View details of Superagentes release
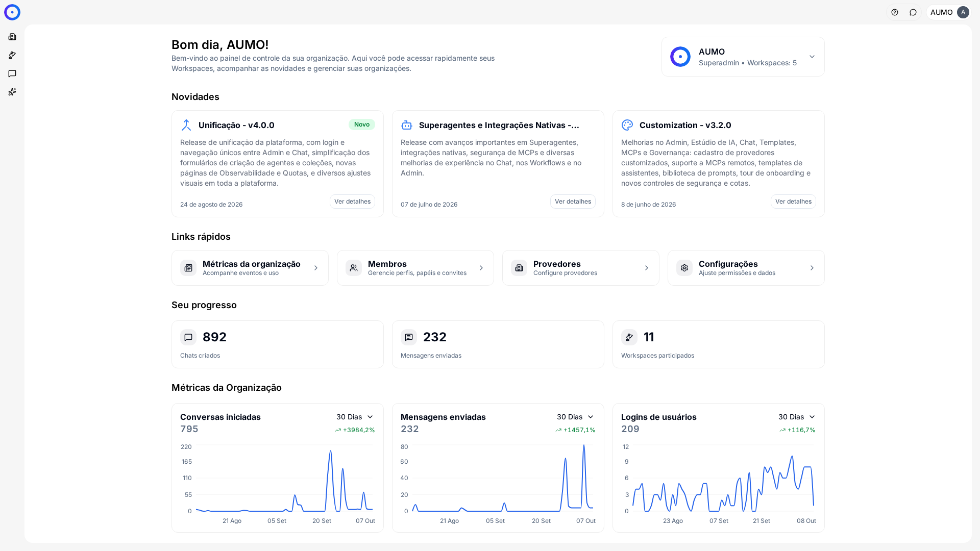 tap(573, 202)
